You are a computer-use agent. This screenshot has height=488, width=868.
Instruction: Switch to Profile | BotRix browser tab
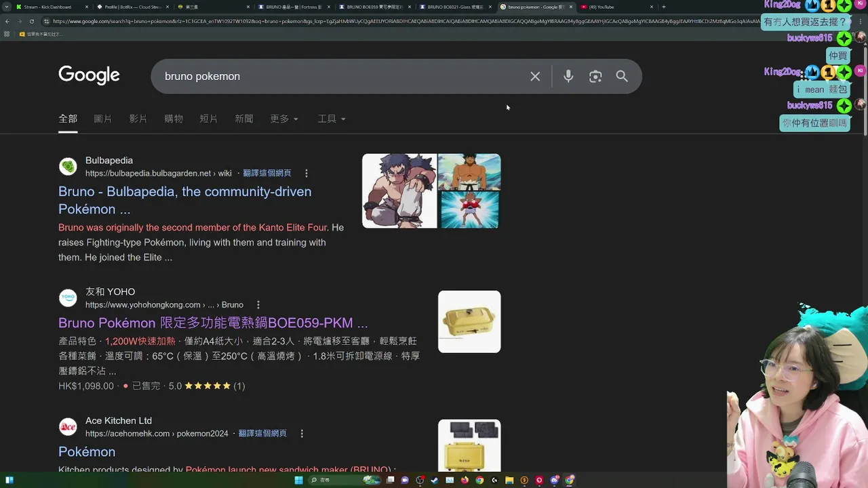coord(132,7)
